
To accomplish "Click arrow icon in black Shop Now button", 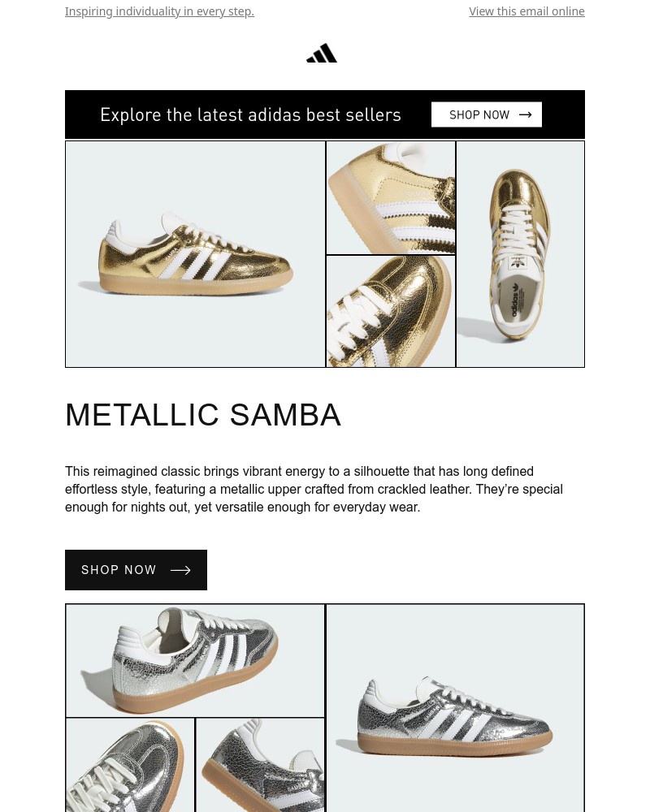I will tap(180, 570).
